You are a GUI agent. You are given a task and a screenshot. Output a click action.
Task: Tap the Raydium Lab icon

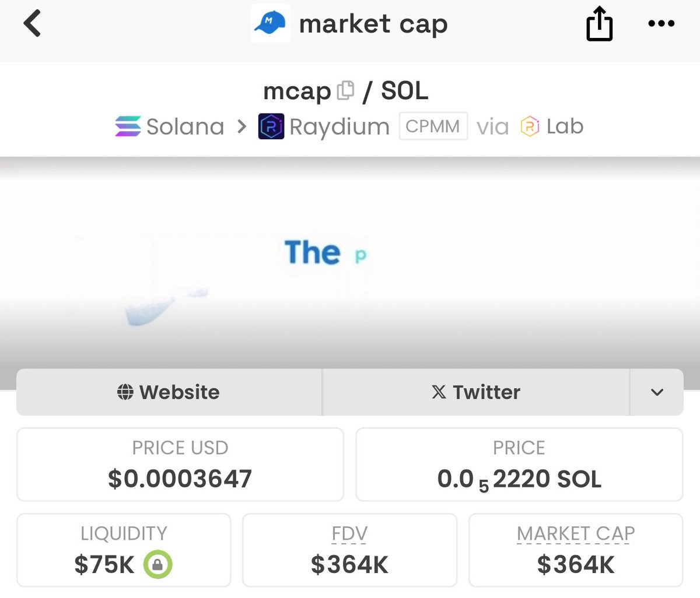530,126
